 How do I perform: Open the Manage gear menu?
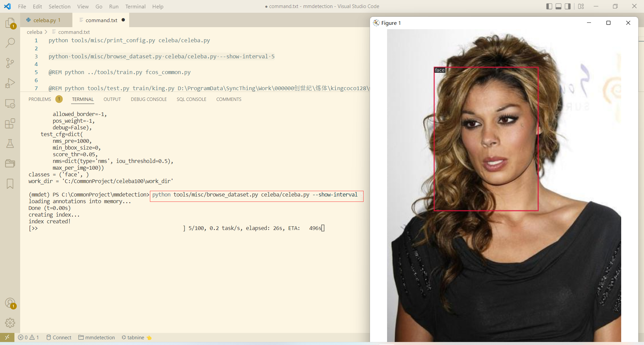(x=10, y=323)
